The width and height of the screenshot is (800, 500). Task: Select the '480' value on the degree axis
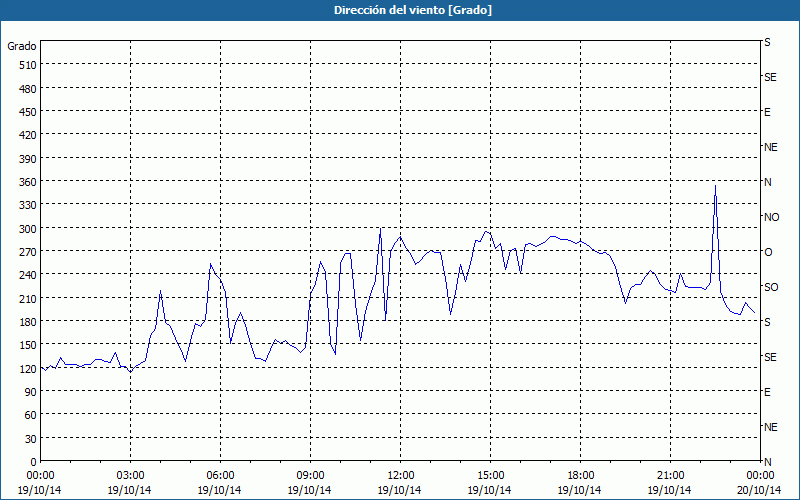29,89
